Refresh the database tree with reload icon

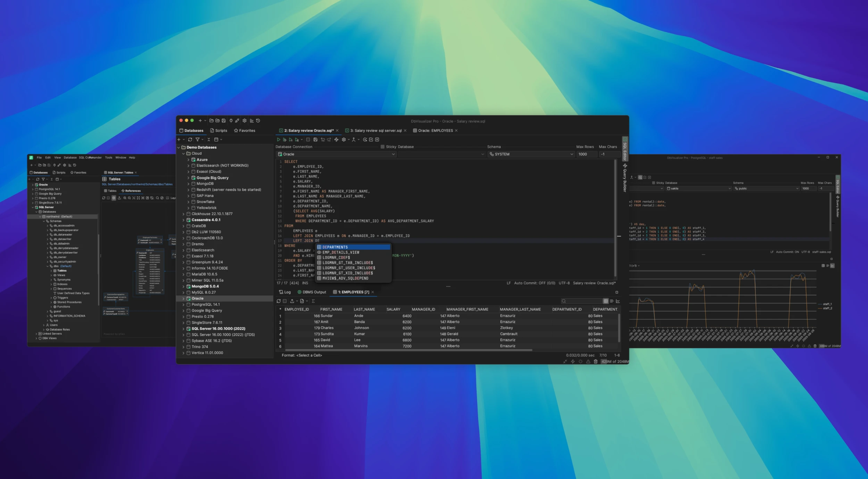click(x=190, y=140)
